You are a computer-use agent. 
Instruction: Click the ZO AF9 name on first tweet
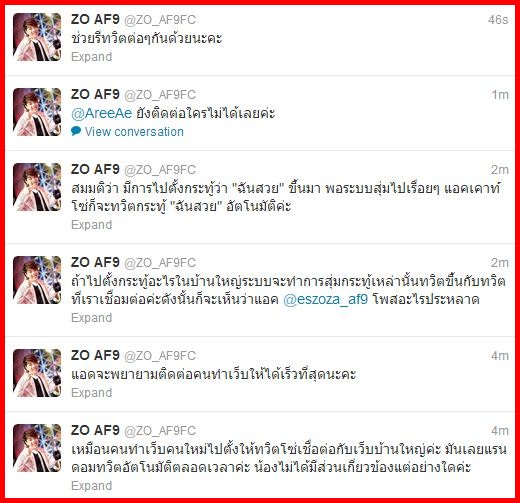tap(95, 20)
